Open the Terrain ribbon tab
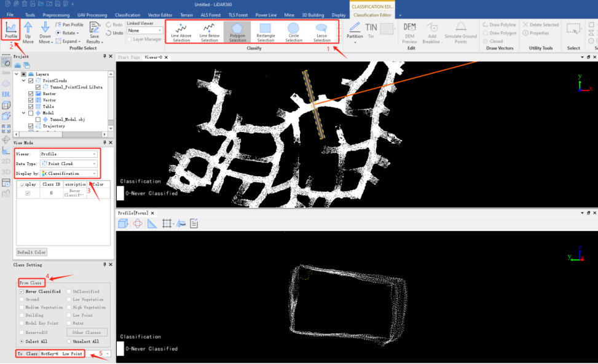This screenshot has width=598, height=364. pos(186,15)
